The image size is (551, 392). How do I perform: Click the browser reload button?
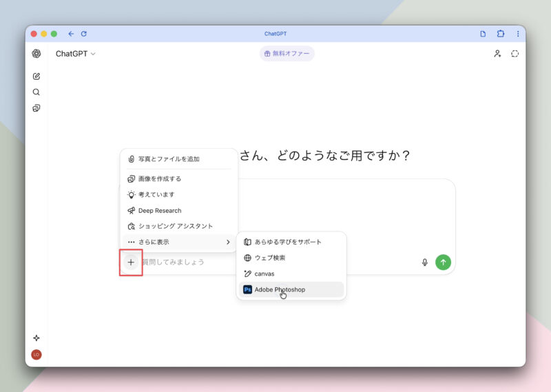tap(84, 34)
